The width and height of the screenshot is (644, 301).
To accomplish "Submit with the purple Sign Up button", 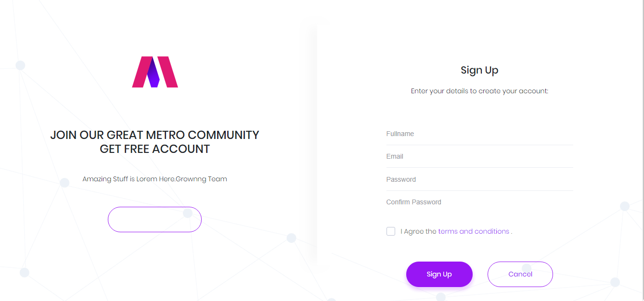I will click(x=439, y=274).
